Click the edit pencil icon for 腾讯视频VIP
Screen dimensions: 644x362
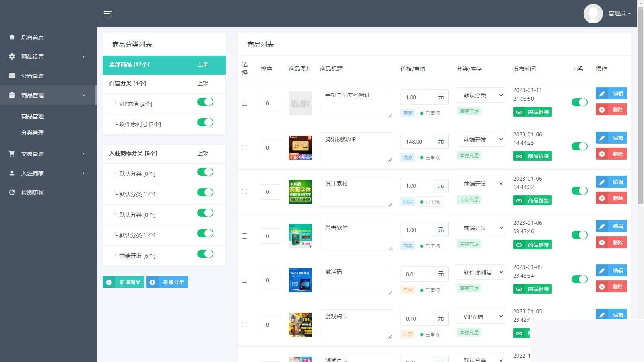(x=603, y=138)
